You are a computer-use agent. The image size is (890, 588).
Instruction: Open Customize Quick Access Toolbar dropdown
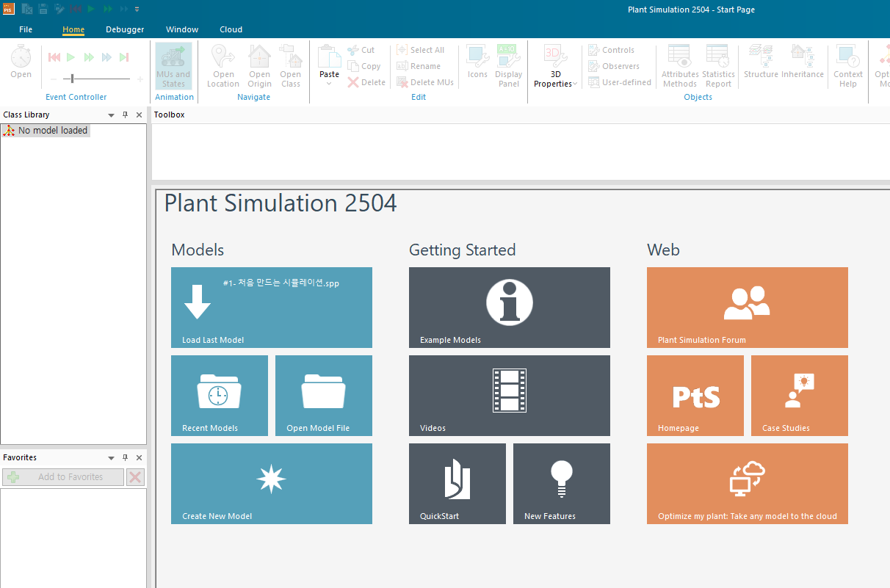pos(137,9)
